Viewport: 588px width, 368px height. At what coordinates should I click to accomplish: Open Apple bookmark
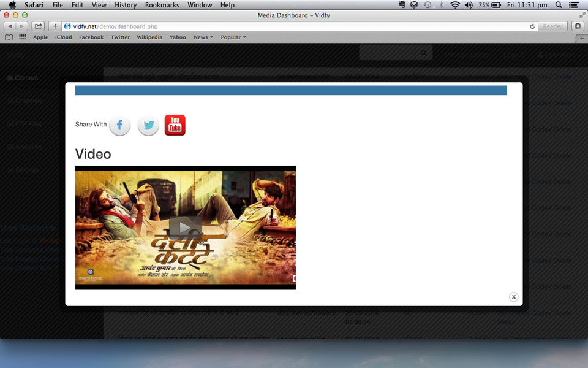40,37
